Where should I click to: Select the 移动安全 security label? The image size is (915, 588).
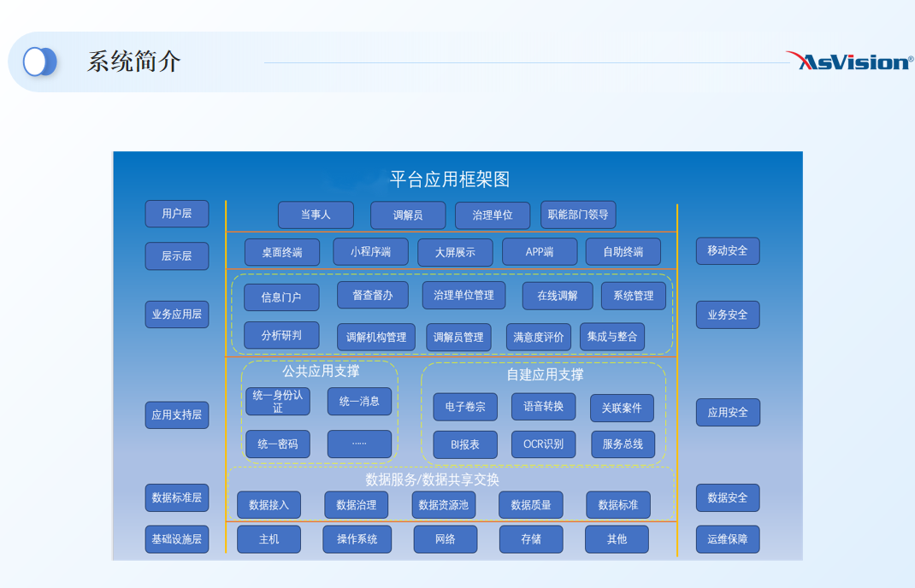click(x=728, y=251)
